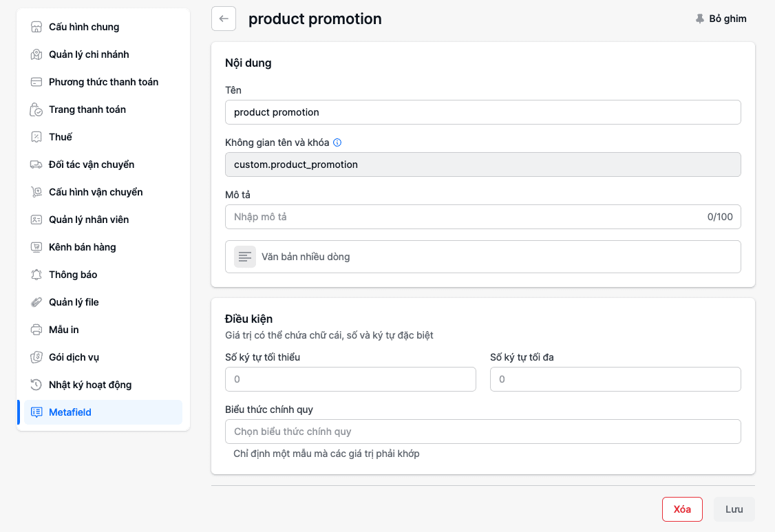Go to Phương thức thanh toán
Viewport: 775px width, 532px height.
coord(103,82)
